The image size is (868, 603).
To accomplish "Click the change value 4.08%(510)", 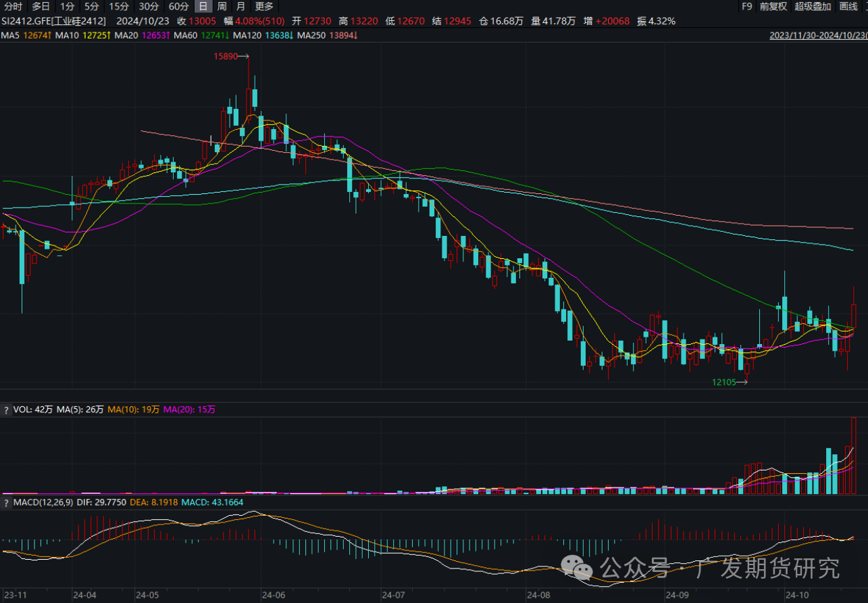I will pos(259,21).
